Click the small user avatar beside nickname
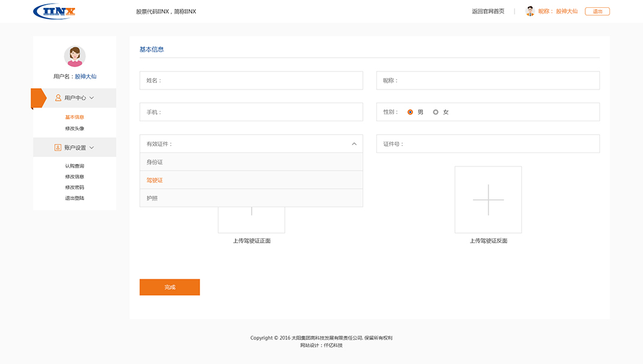 click(x=530, y=11)
